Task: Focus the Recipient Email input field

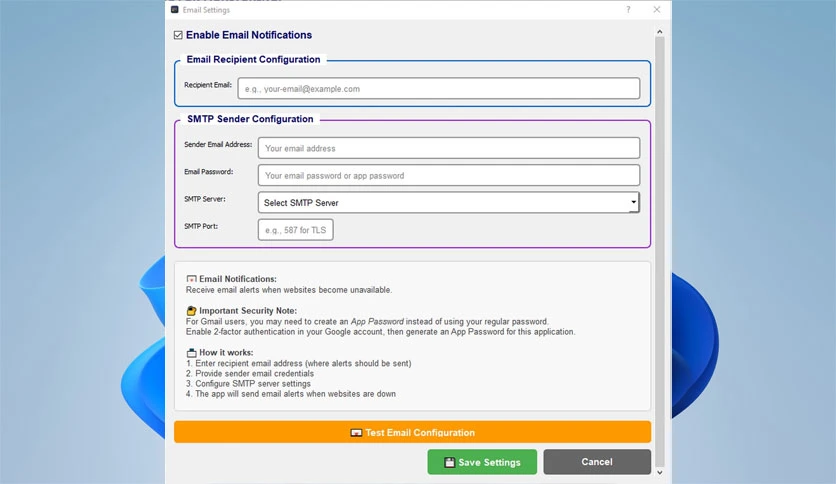Action: pos(439,88)
